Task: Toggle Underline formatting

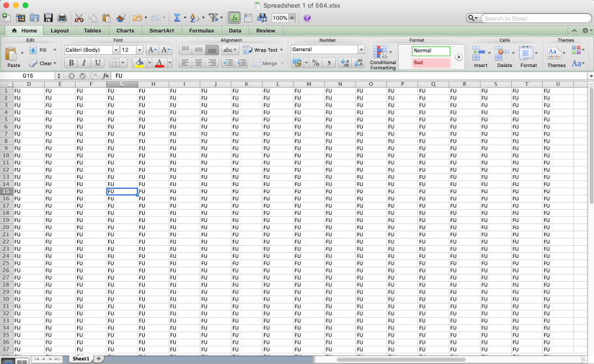Action: coord(98,63)
